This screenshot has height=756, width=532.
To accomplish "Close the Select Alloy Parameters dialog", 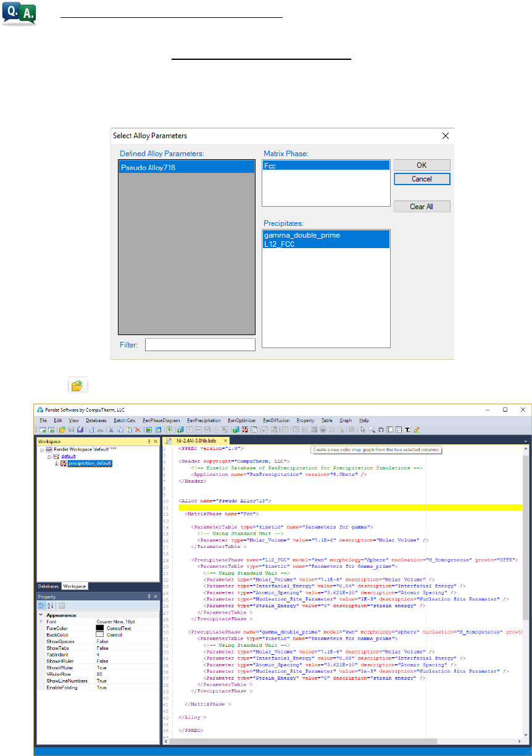I will click(x=446, y=136).
